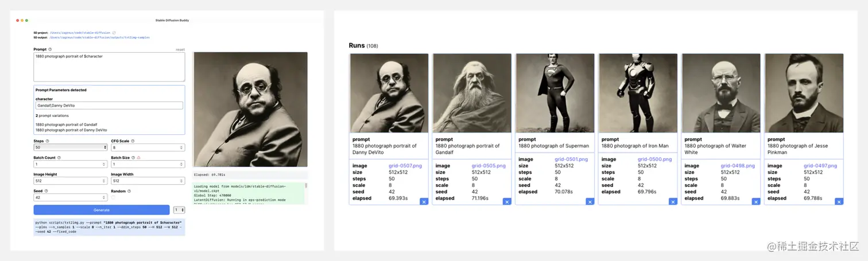This screenshot has width=868, height=261.
Task: Click the character parameter input field
Action: 109,106
